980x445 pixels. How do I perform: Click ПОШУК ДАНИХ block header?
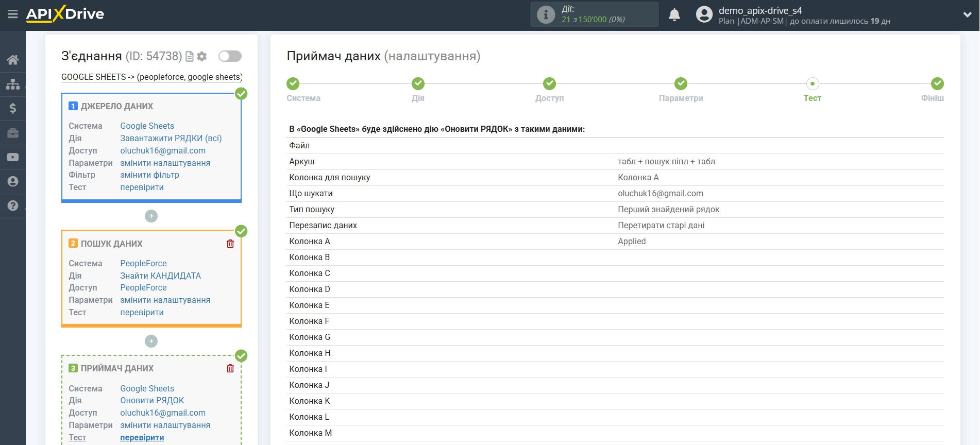(111, 244)
